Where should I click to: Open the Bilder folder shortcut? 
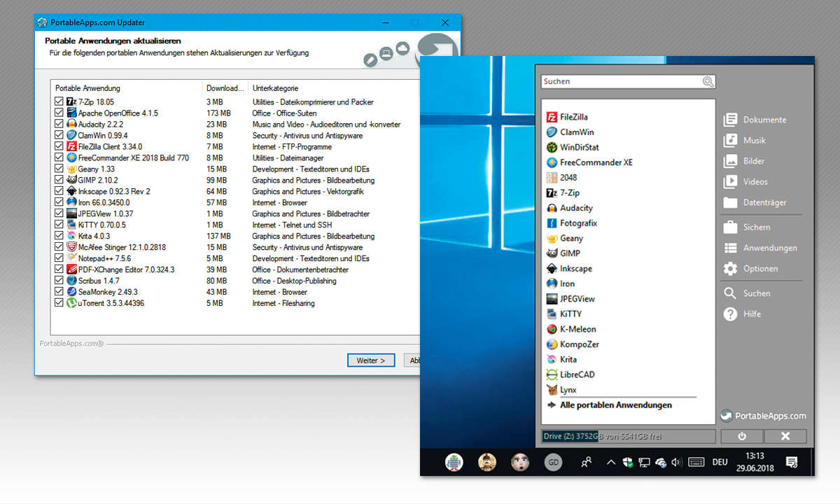(x=744, y=161)
